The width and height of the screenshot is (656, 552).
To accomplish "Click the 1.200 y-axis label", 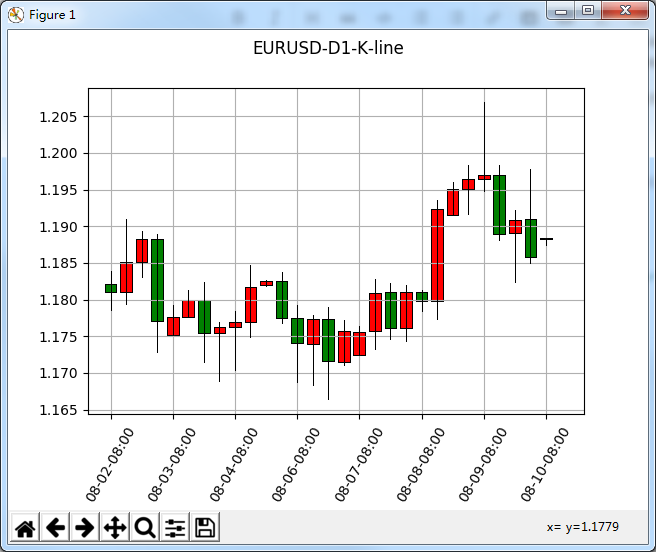I will [58, 154].
